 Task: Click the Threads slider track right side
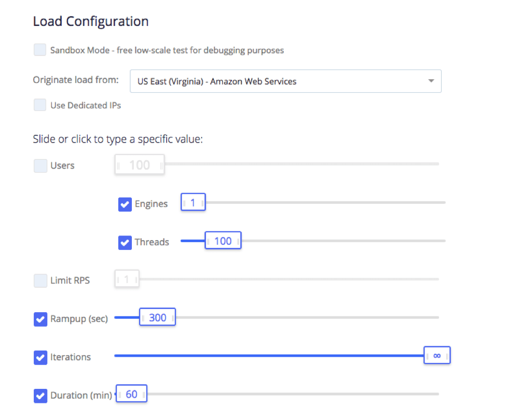pos(344,241)
